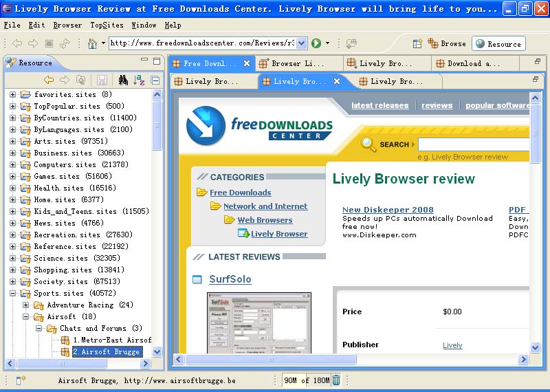Image resolution: width=550 pixels, height=392 pixels.
Task: Expand the Adventure Racing node
Action: click(25, 305)
